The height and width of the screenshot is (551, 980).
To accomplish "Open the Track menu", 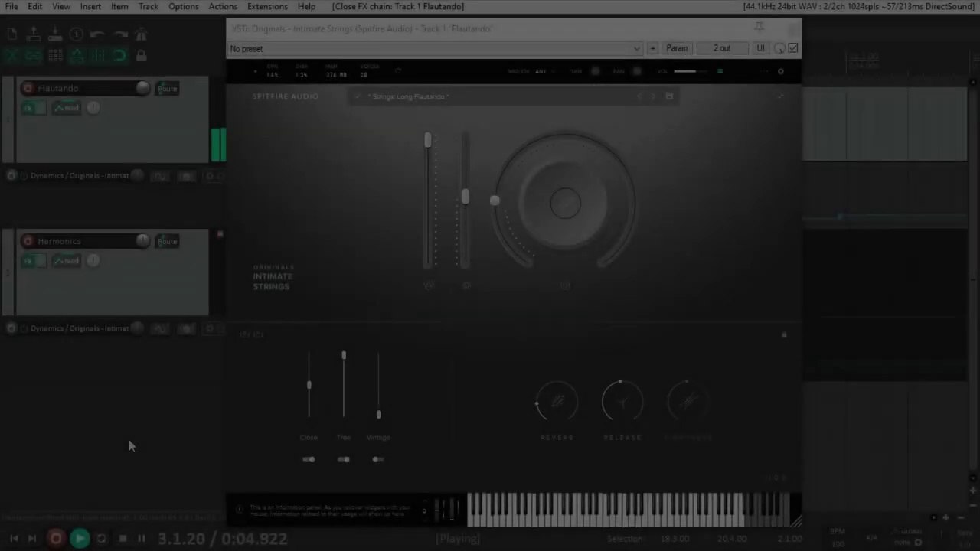I will click(x=149, y=6).
